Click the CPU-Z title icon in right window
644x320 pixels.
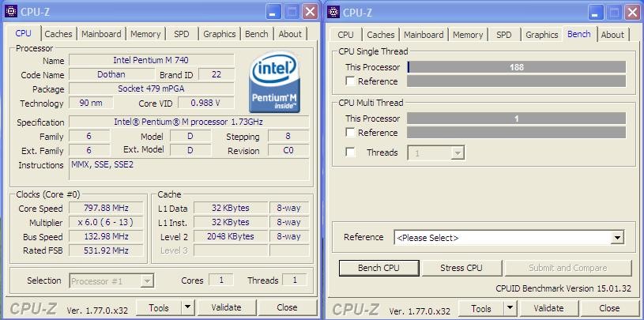pos(333,12)
